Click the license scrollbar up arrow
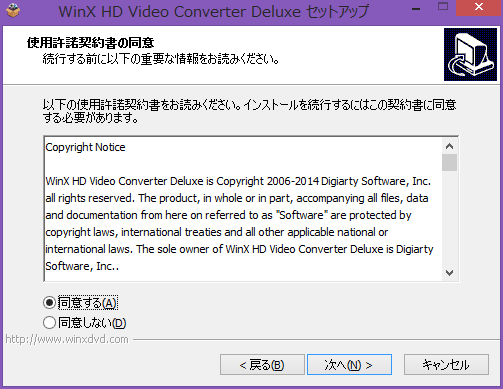The height and width of the screenshot is (389, 503). [449, 146]
